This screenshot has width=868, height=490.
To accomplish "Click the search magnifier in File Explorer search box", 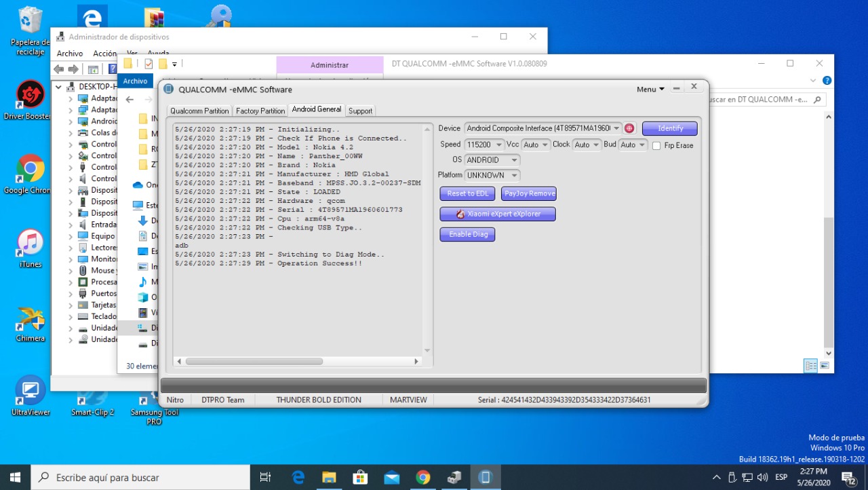I will [x=818, y=99].
